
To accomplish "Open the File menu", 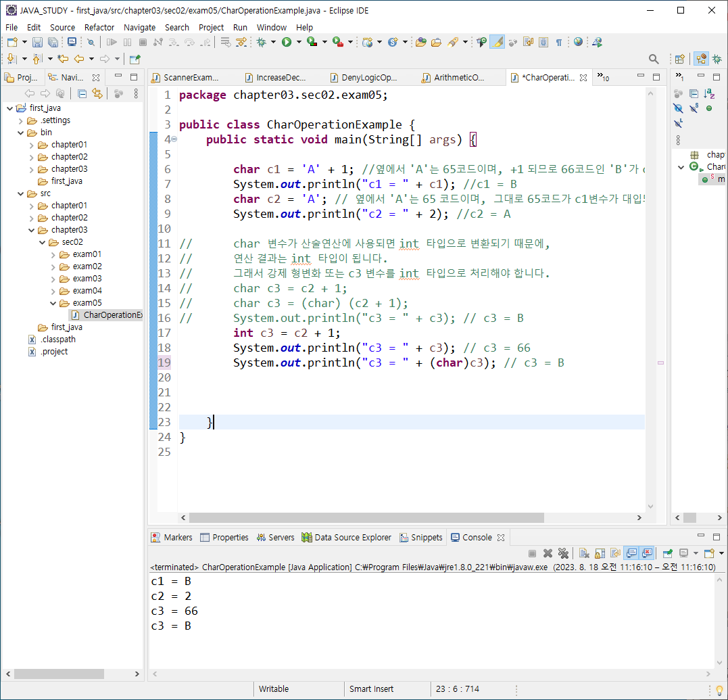I will click(11, 28).
